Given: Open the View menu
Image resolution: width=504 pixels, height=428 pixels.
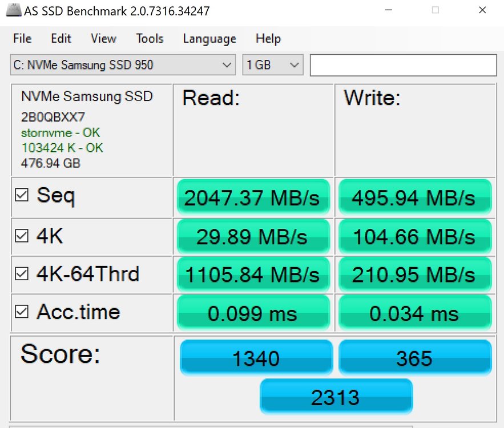Looking at the screenshot, I should [x=103, y=39].
